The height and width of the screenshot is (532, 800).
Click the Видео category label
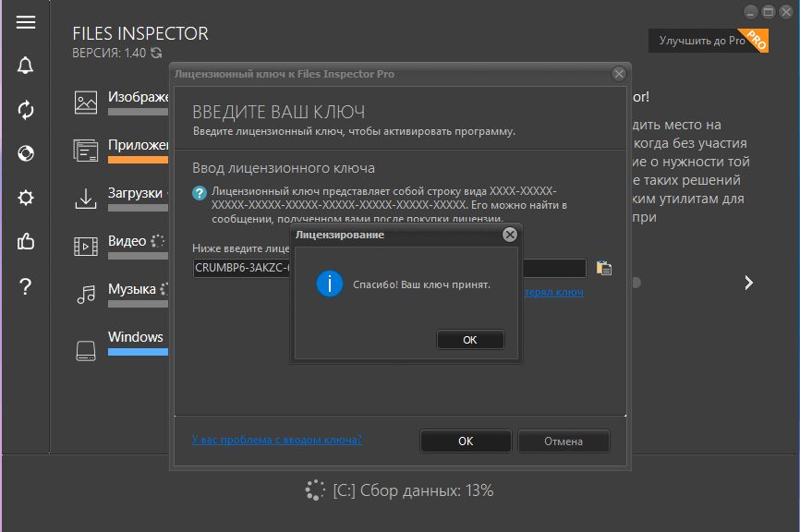click(x=127, y=241)
